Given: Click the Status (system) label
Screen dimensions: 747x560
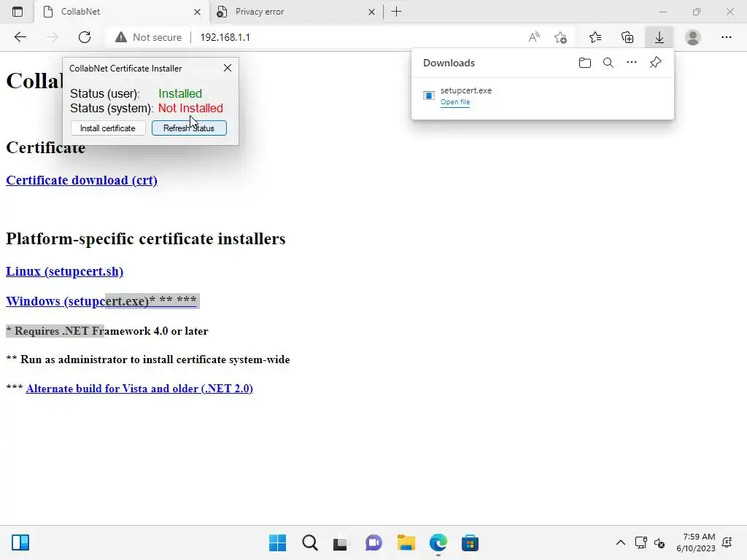Looking at the screenshot, I should click(112, 108).
